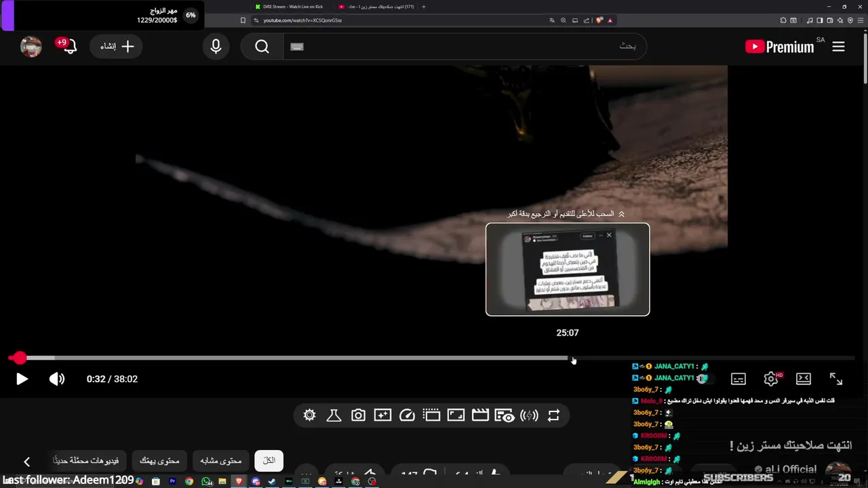This screenshot has width=868, height=488.
Task: Click the مهر الزواج donation goal overlay
Action: [x=102, y=15]
